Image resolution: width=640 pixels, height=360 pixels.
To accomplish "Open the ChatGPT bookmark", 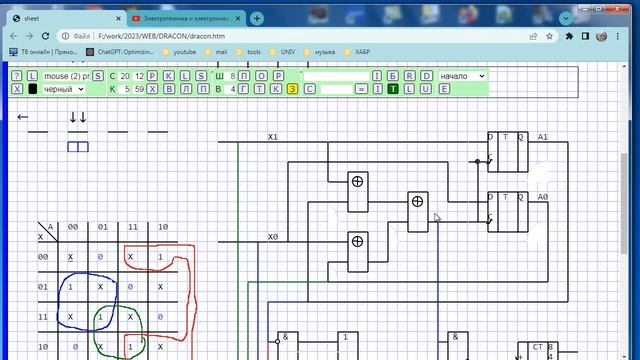I will pos(120,52).
